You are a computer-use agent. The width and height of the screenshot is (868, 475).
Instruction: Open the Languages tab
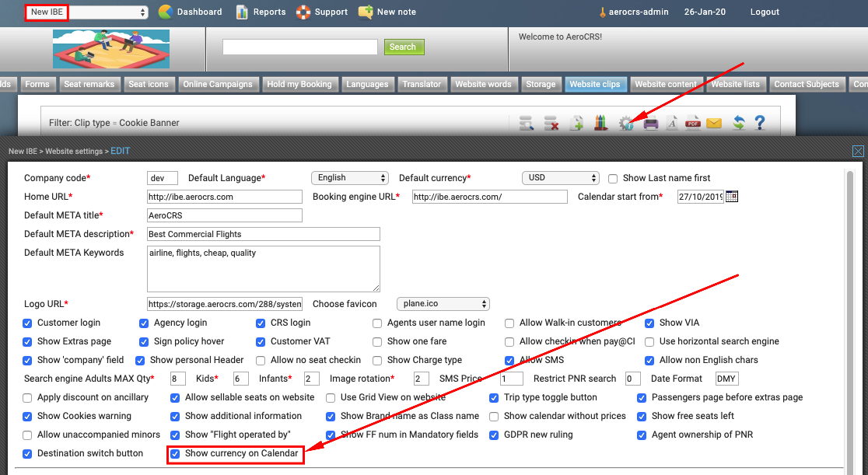pos(368,84)
